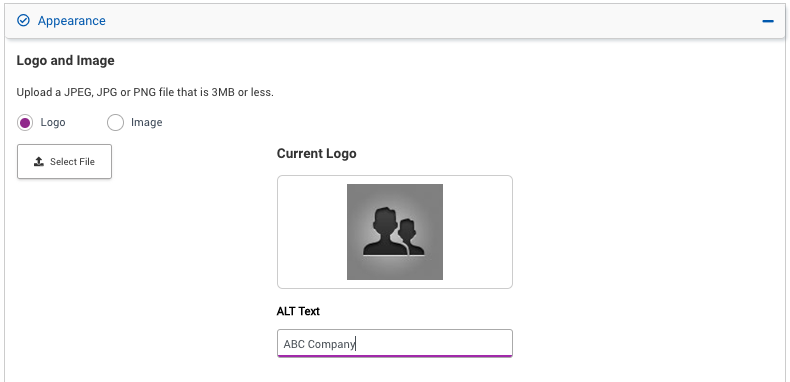
Task: Open the Appearance section header label
Action: pos(72,21)
